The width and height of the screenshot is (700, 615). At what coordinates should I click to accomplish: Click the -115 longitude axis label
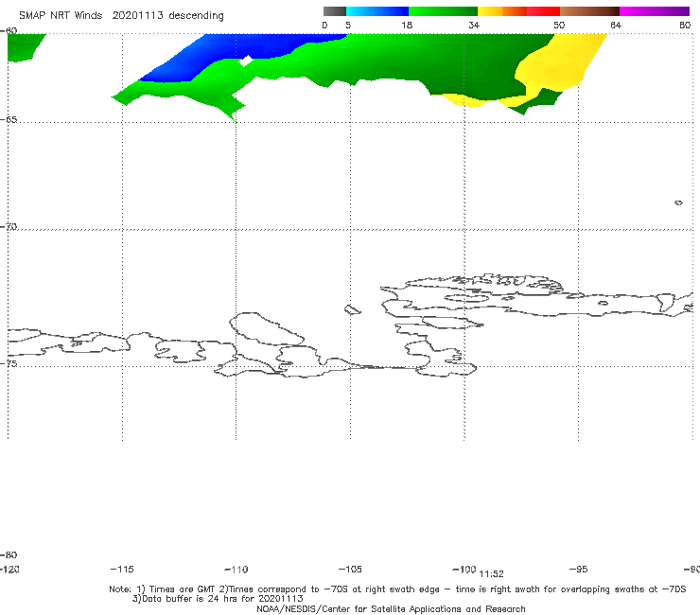point(122,569)
